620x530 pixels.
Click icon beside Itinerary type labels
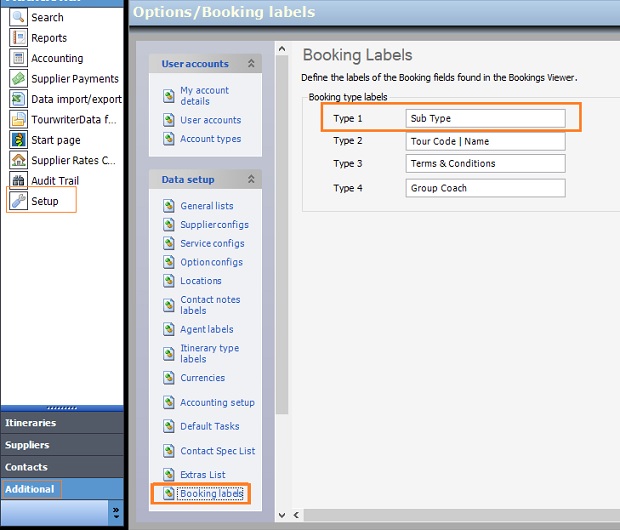[169, 354]
